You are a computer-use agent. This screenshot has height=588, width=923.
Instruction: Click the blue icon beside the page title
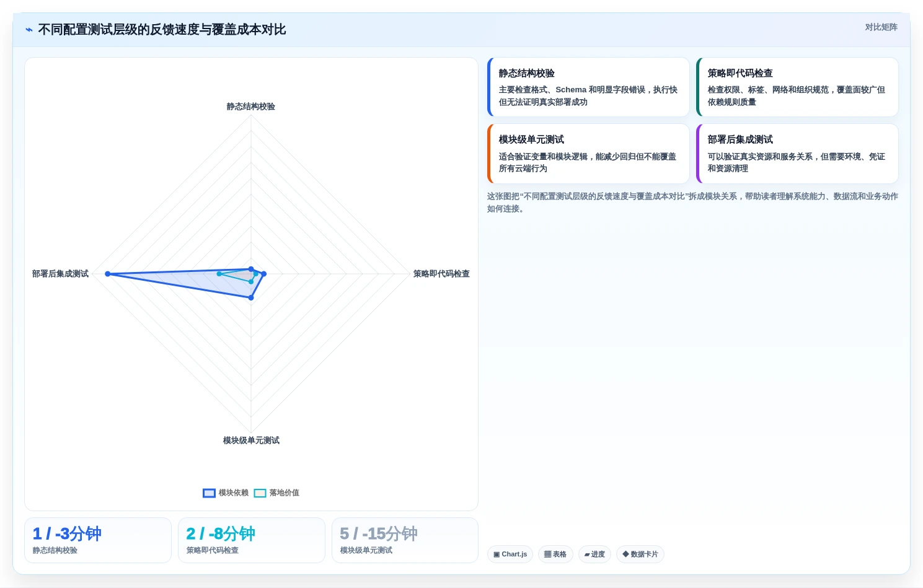coord(29,30)
